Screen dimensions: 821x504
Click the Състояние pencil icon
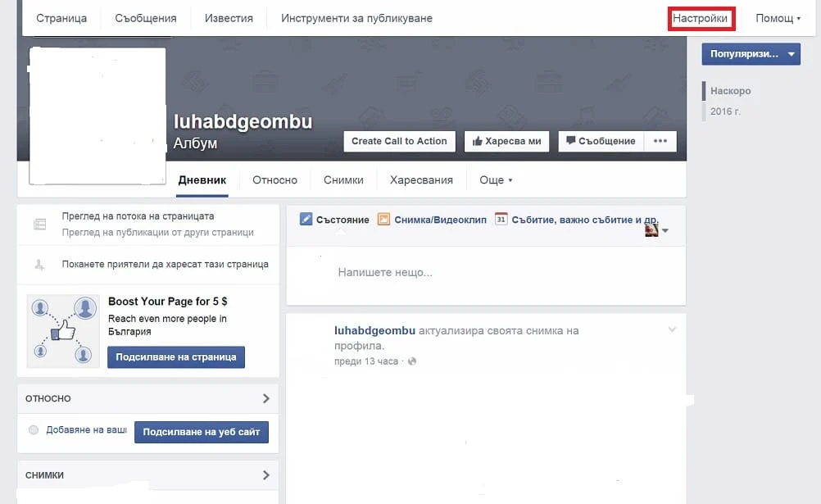pyautogui.click(x=306, y=219)
